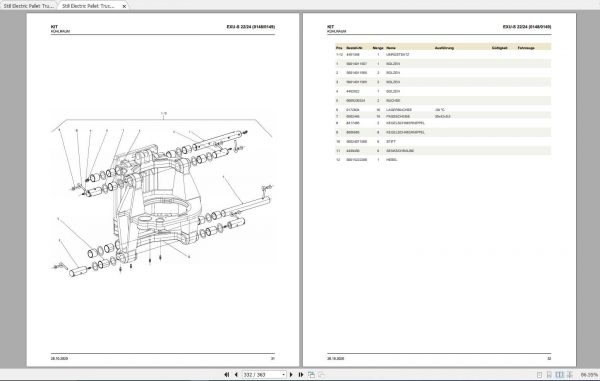This screenshot has width=600, height=381.
Task: Click the STIFT part name
Action: 391,142
